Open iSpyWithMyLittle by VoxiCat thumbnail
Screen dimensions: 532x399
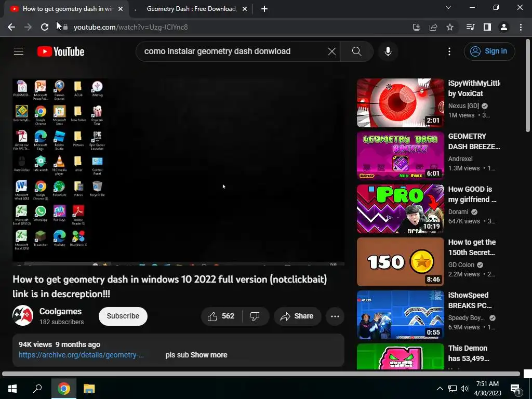tap(401, 103)
